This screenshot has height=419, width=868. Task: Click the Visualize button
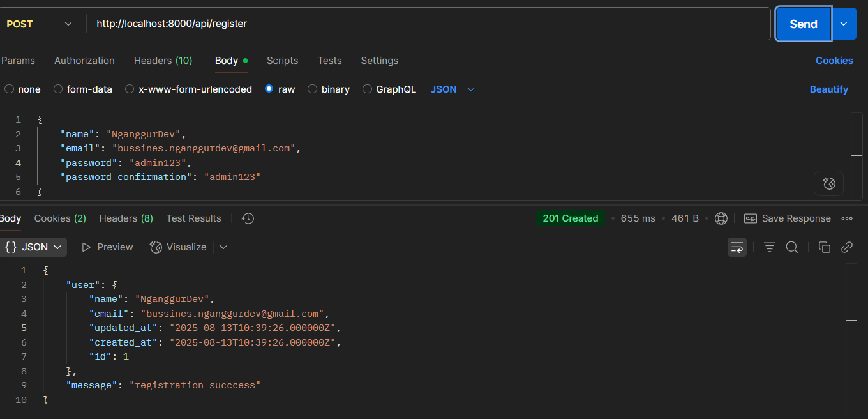pyautogui.click(x=178, y=247)
